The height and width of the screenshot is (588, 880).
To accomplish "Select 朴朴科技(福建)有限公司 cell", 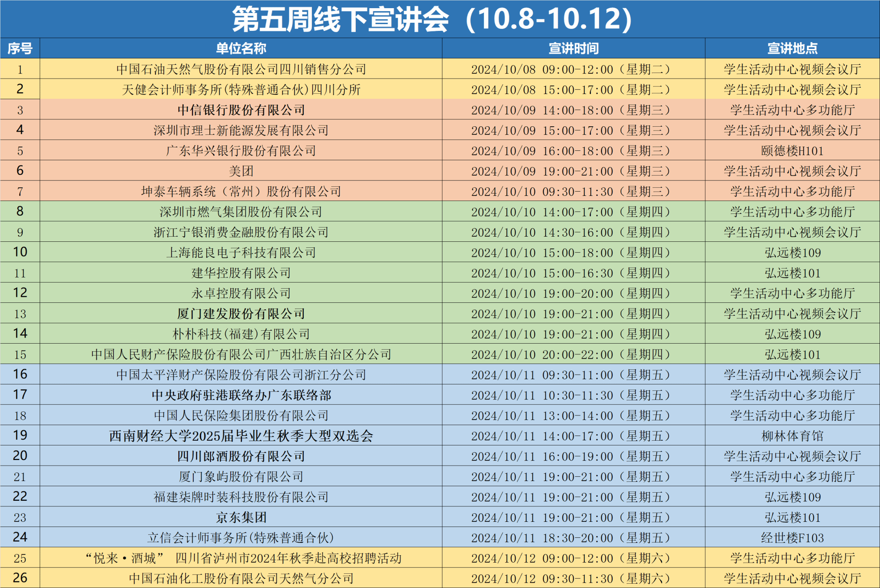I will click(x=241, y=334).
